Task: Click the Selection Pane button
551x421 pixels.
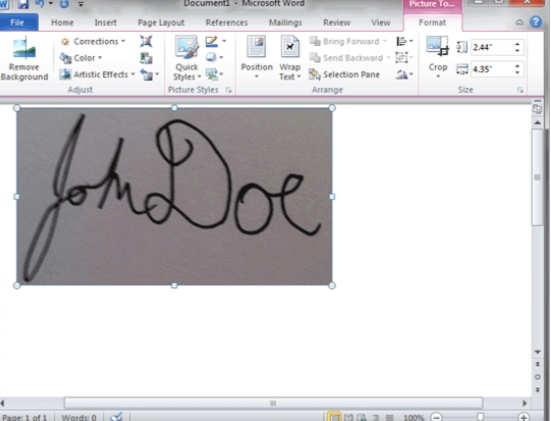Action: tap(344, 75)
